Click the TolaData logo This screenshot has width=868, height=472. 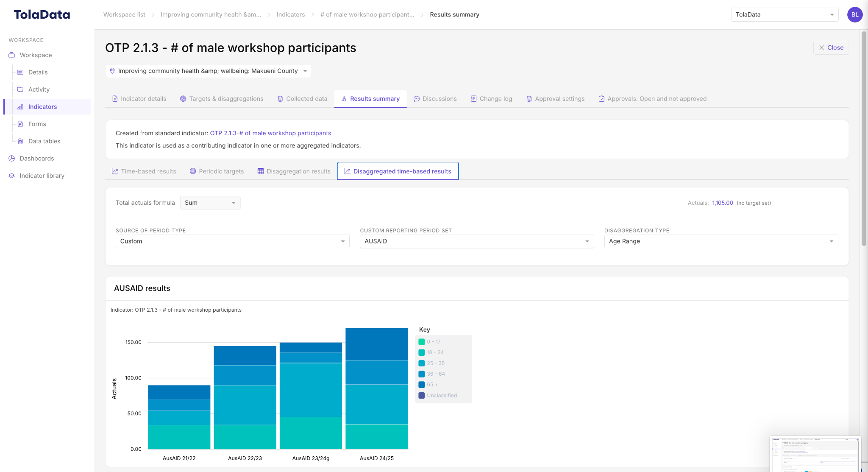click(42, 14)
